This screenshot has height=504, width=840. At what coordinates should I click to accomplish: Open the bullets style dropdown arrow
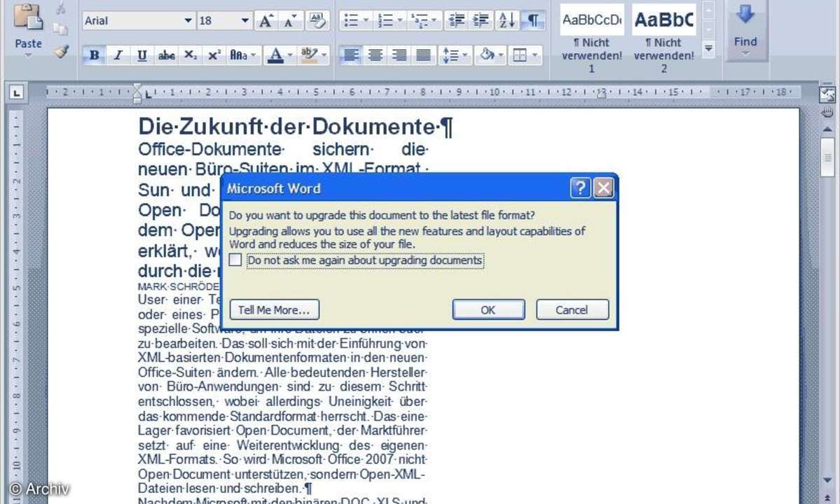[366, 21]
